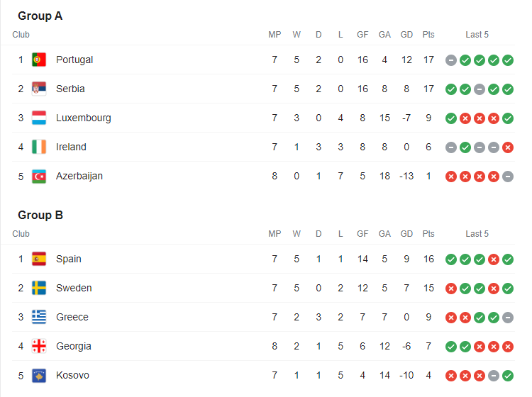Click the Spain flag icon
The image size is (532, 397).
[x=39, y=259]
